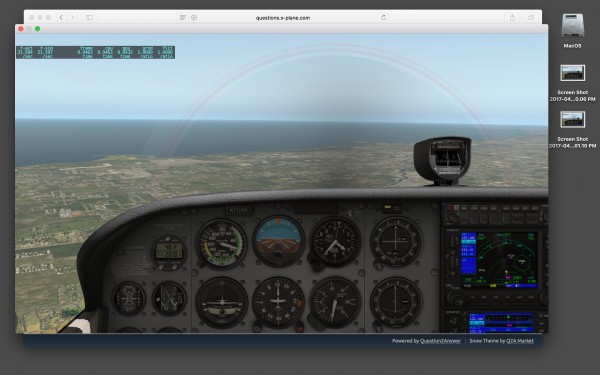This screenshot has width=600, height=375.
Task: Click the attitude indicator instrument
Action: pyautogui.click(x=278, y=241)
